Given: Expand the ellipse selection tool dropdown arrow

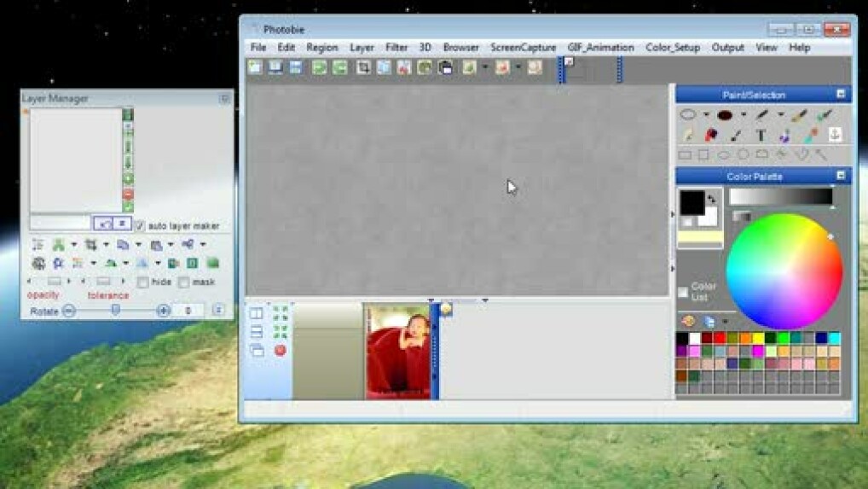Looking at the screenshot, I should pyautogui.click(x=706, y=114).
